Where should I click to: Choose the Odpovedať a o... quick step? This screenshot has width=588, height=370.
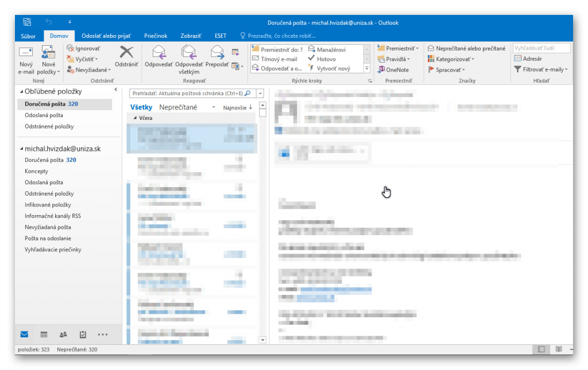pyautogui.click(x=277, y=68)
